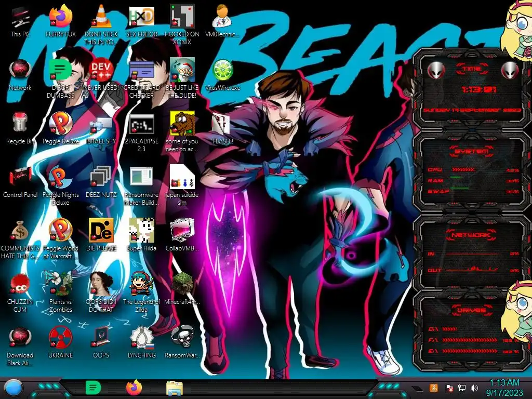Launch Plants vs Zombies
532x399 pixels.
click(60, 292)
